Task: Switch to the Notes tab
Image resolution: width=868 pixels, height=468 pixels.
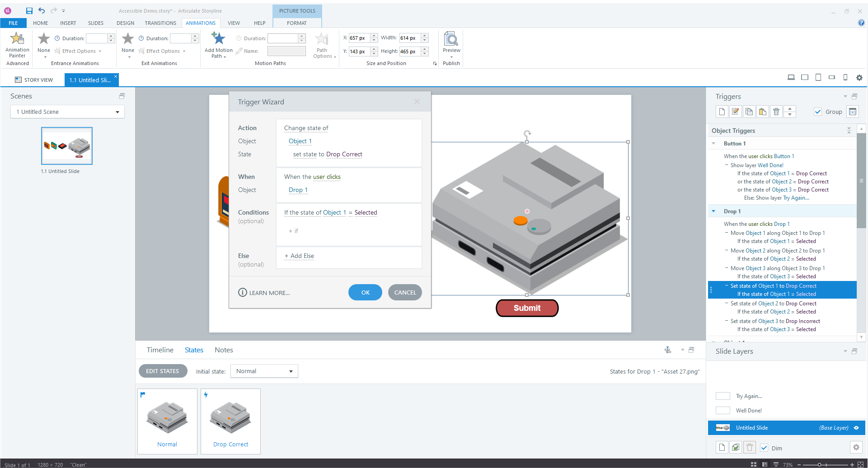Action: click(x=224, y=350)
